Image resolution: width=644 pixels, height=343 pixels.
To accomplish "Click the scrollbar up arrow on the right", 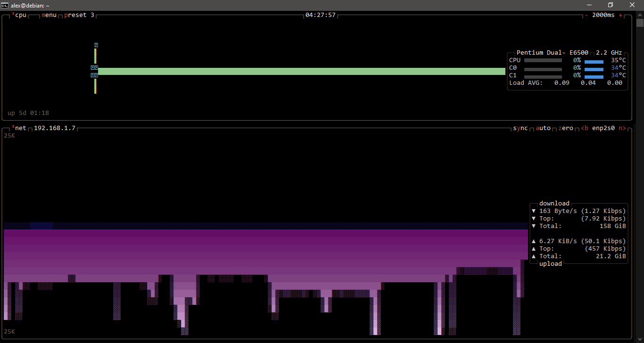I will click(x=640, y=15).
